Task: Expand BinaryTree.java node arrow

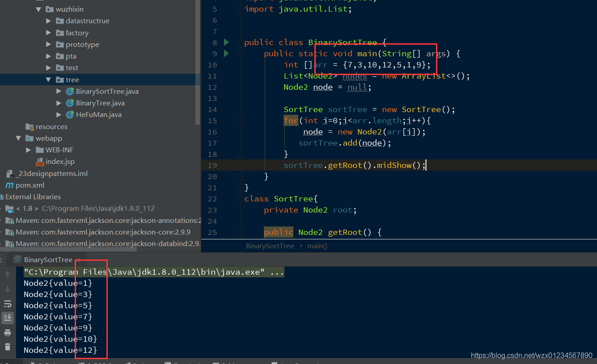Action: pyautogui.click(x=59, y=103)
